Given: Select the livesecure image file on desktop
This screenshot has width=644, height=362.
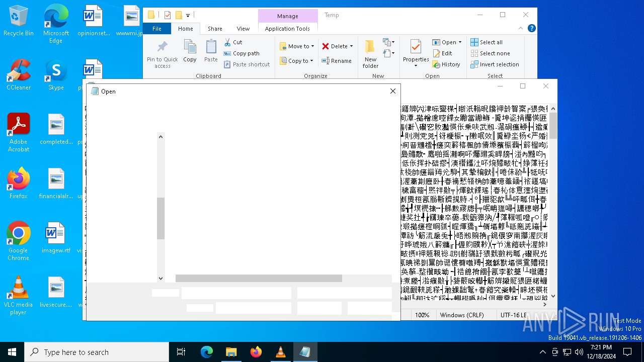Looking at the screenshot, I should 56,292.
